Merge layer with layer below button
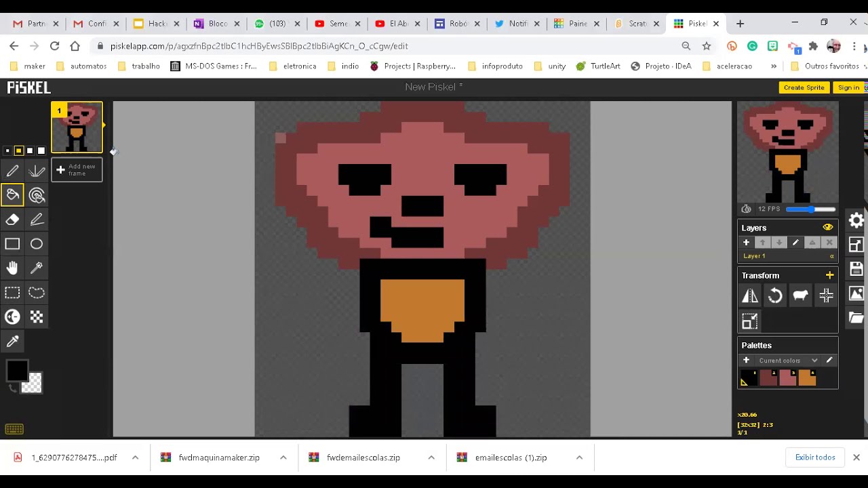Image resolution: width=868 pixels, height=488 pixels. [x=812, y=243]
